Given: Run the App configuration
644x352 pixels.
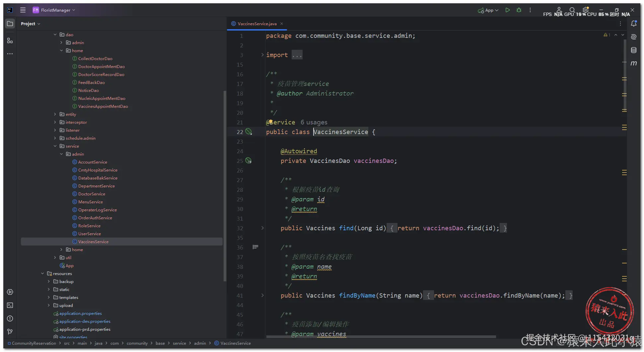Looking at the screenshot, I should pos(507,10).
